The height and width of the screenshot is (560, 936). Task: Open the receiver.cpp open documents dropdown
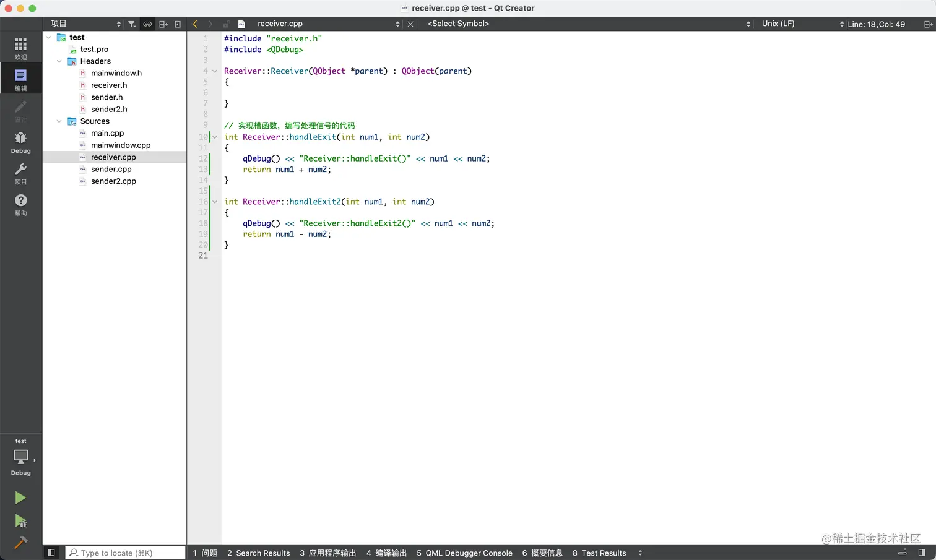329,24
